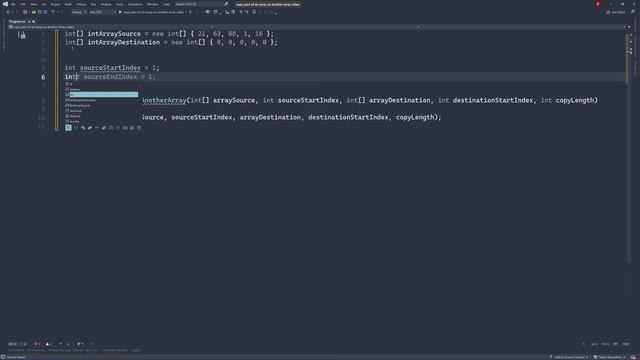Click sourceStartIndex variable on line 5

110,68
